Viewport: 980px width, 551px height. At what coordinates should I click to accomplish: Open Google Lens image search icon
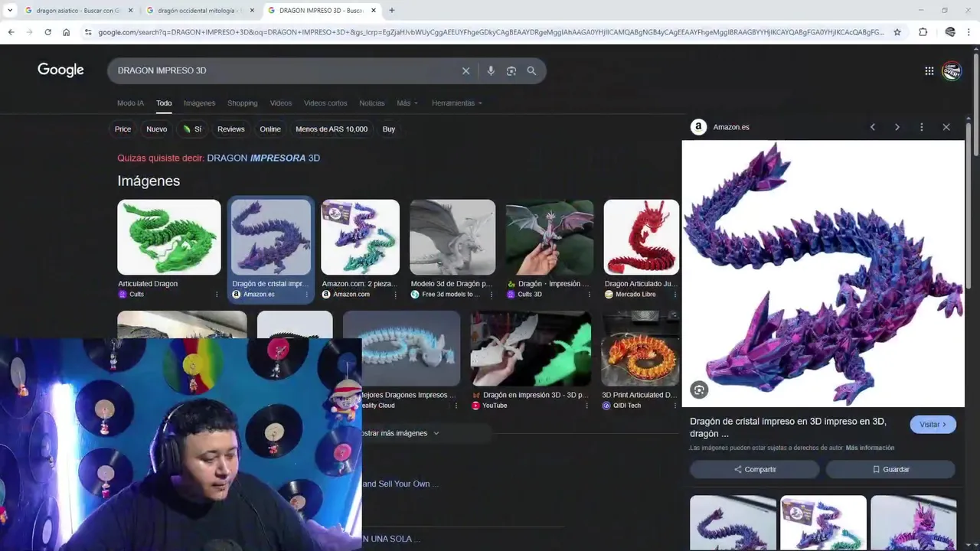pos(511,70)
